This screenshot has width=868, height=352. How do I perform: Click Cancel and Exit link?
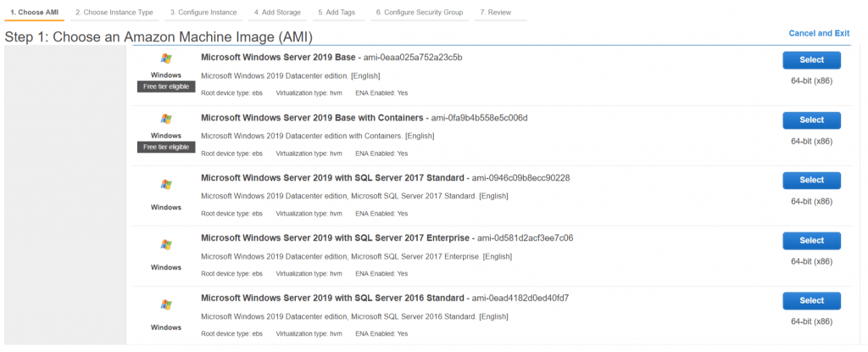coord(819,33)
